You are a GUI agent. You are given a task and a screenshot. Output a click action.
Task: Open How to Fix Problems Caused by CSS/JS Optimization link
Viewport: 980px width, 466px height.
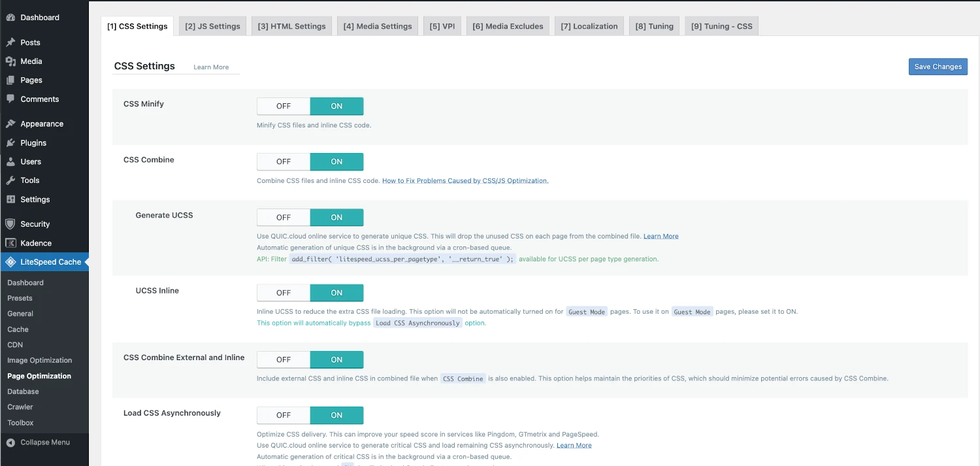465,180
